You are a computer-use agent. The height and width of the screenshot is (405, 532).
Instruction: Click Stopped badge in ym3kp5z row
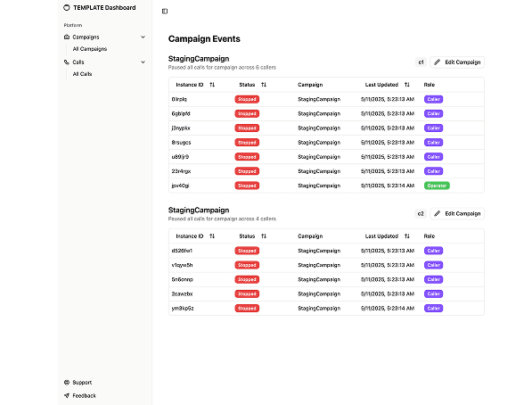[x=247, y=308]
